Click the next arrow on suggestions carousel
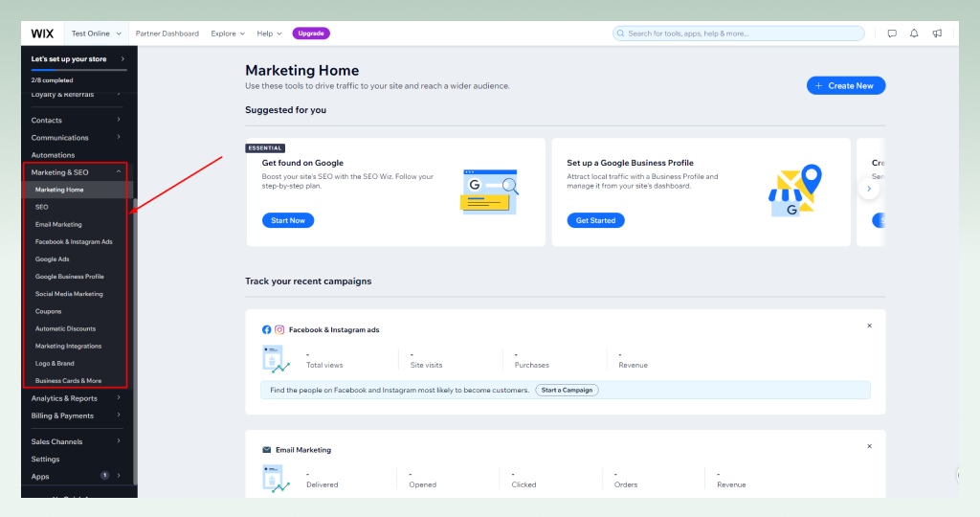This screenshot has width=980, height=517. 869,189
